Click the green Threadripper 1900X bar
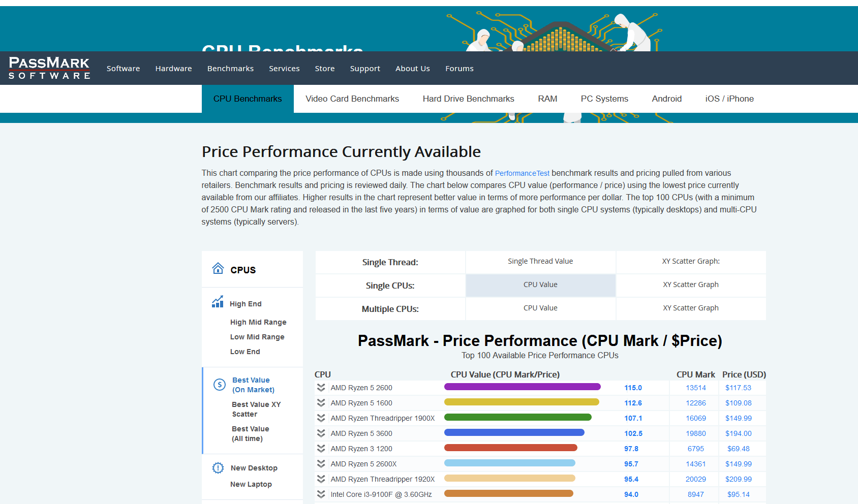 pyautogui.click(x=518, y=417)
